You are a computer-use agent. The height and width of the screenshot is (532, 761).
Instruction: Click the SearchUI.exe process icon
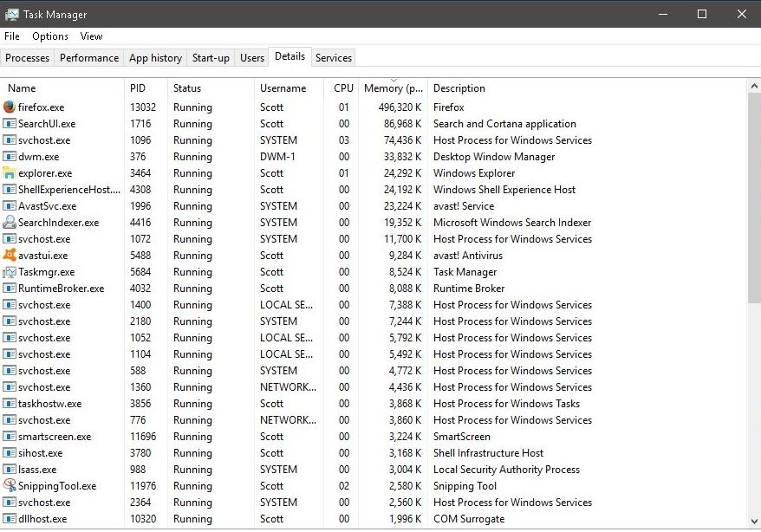[10, 123]
